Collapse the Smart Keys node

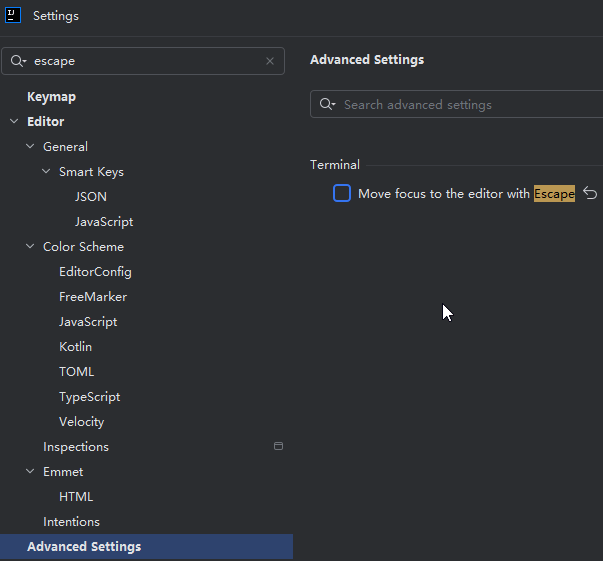click(x=46, y=172)
